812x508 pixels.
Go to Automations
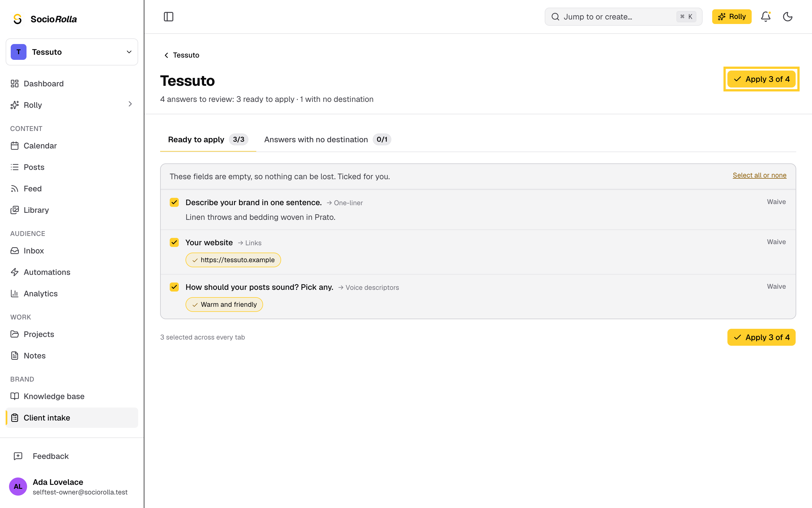[72, 272]
